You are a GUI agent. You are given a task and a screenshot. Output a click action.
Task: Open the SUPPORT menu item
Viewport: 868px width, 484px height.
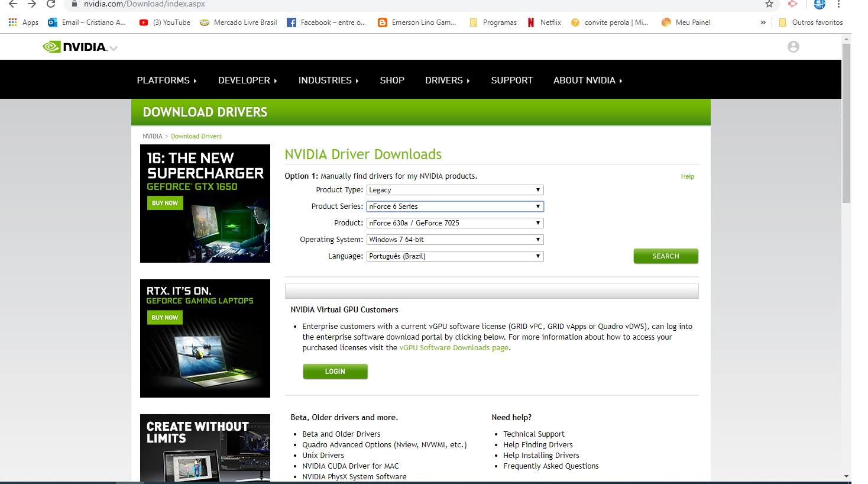(x=512, y=80)
